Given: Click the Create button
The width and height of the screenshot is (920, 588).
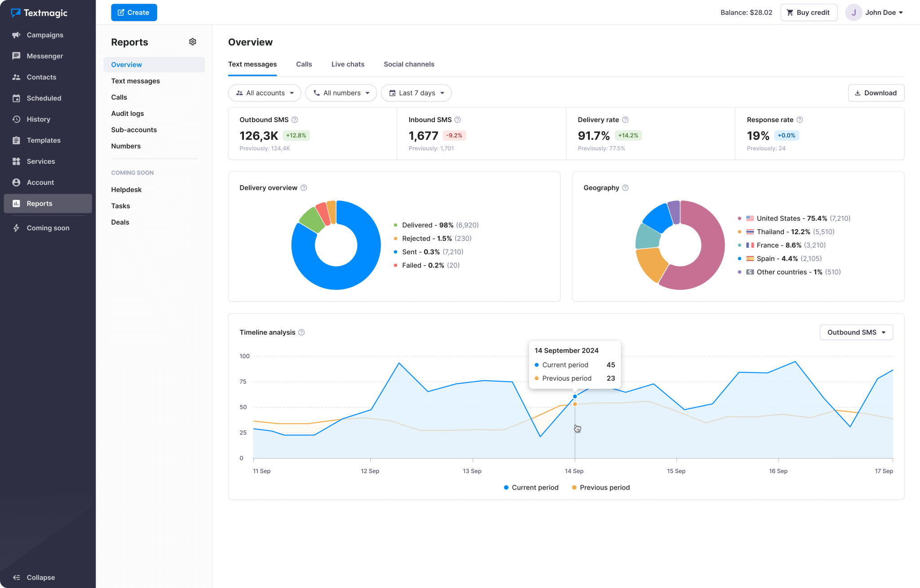Looking at the screenshot, I should click(x=134, y=12).
